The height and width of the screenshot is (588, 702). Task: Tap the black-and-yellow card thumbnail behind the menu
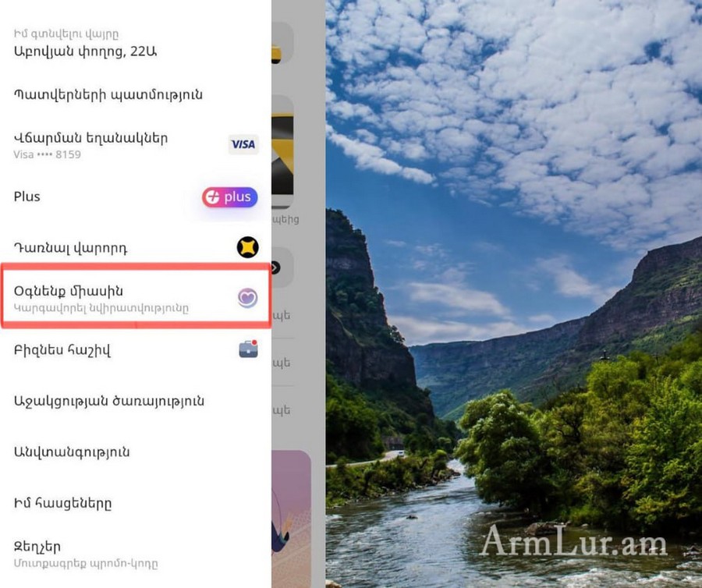point(282,152)
